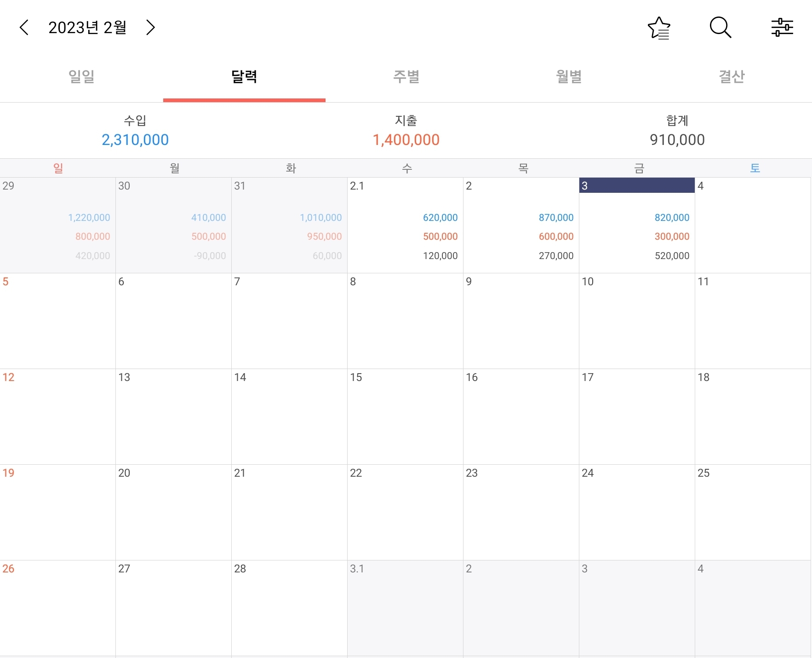Click income 620,000 on Feb 1
This screenshot has width=812, height=658.
(440, 218)
